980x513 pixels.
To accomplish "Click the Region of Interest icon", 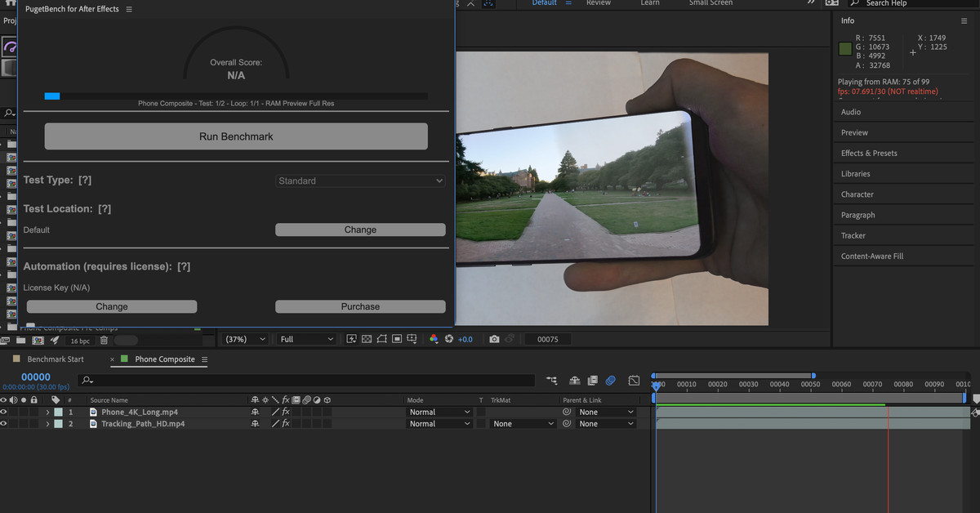I will [397, 339].
